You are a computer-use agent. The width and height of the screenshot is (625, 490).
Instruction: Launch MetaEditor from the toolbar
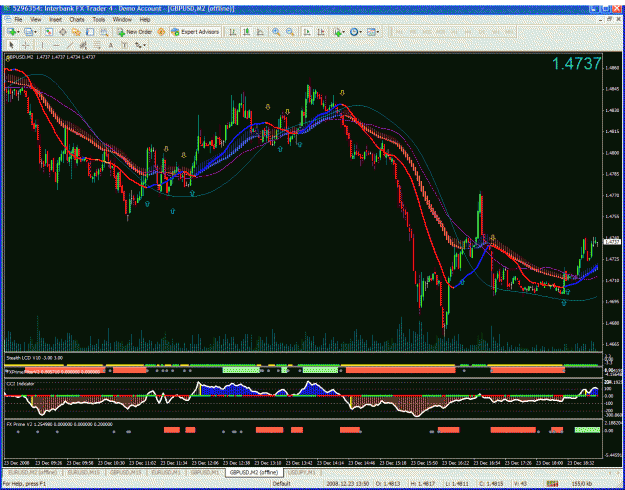pyautogui.click(x=161, y=32)
